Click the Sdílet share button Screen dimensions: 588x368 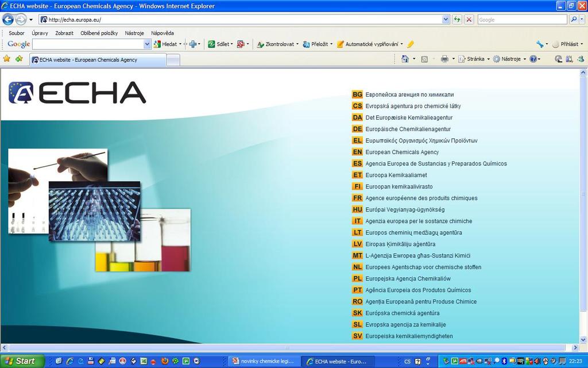[219, 44]
